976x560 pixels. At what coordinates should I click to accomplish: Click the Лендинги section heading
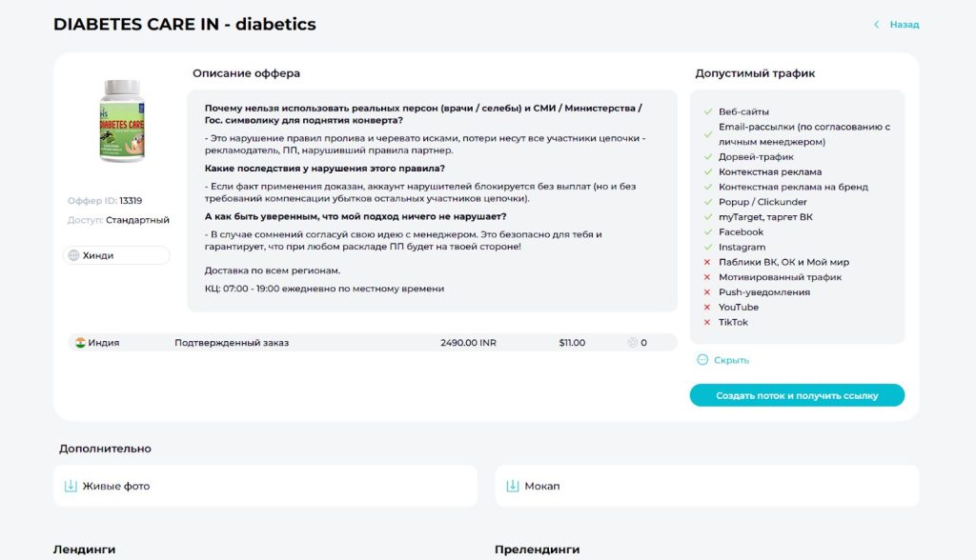point(84,550)
